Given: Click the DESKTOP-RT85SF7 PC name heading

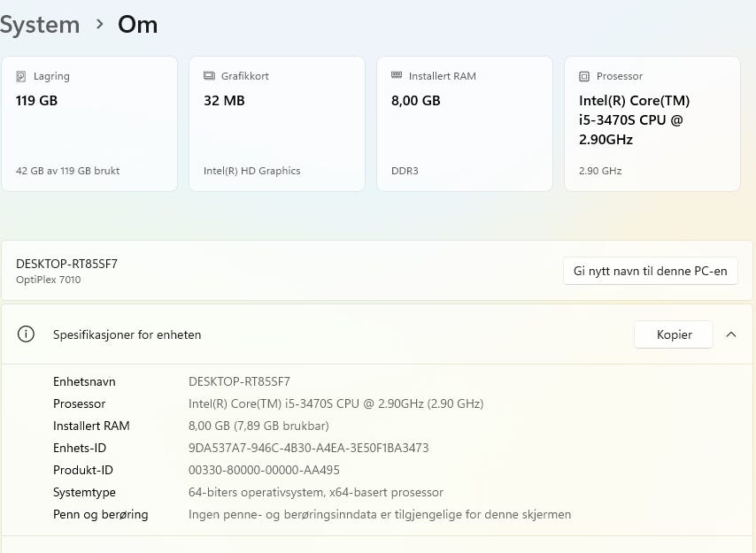Looking at the screenshot, I should (x=67, y=264).
